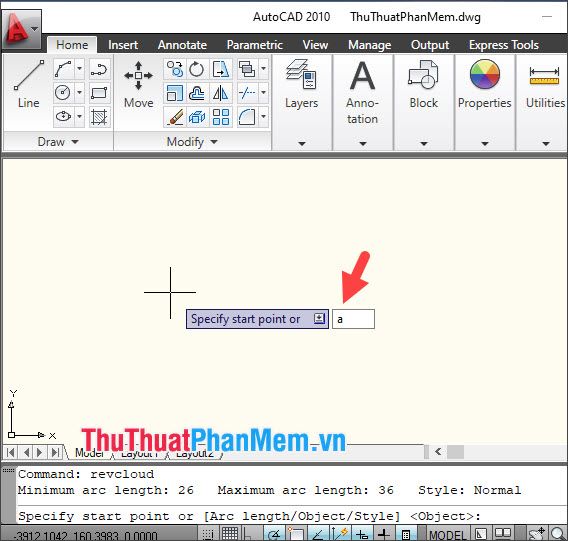Expand the Layers panel

tap(302, 144)
